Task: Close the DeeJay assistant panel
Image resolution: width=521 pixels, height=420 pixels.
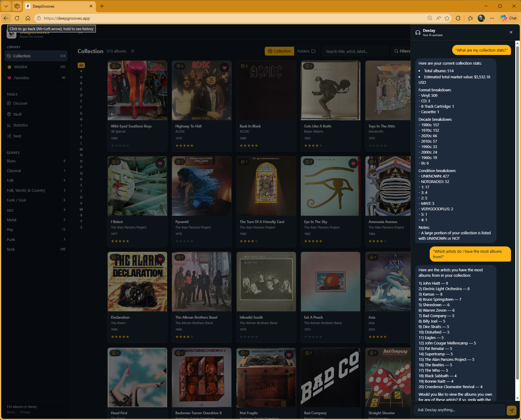Action: pyautogui.click(x=511, y=32)
